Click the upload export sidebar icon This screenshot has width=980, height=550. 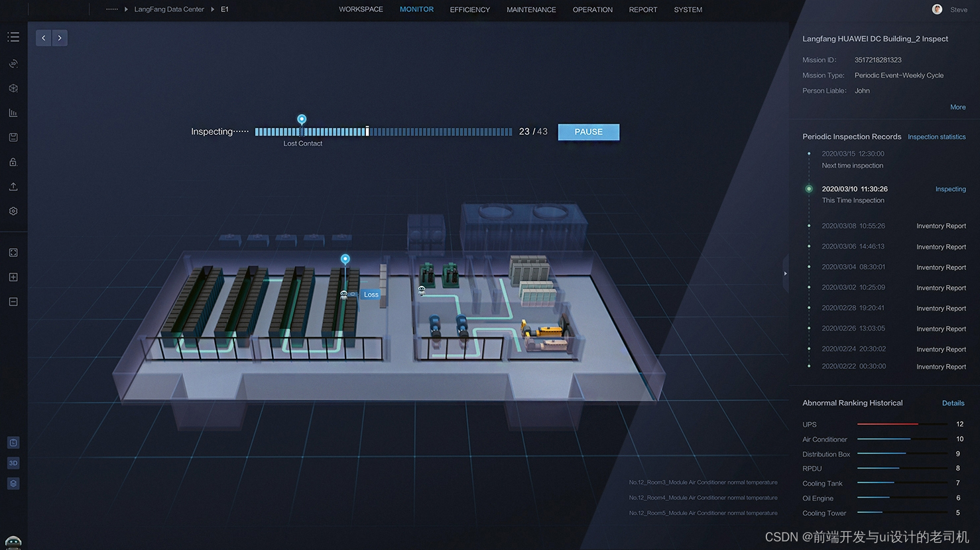click(13, 186)
